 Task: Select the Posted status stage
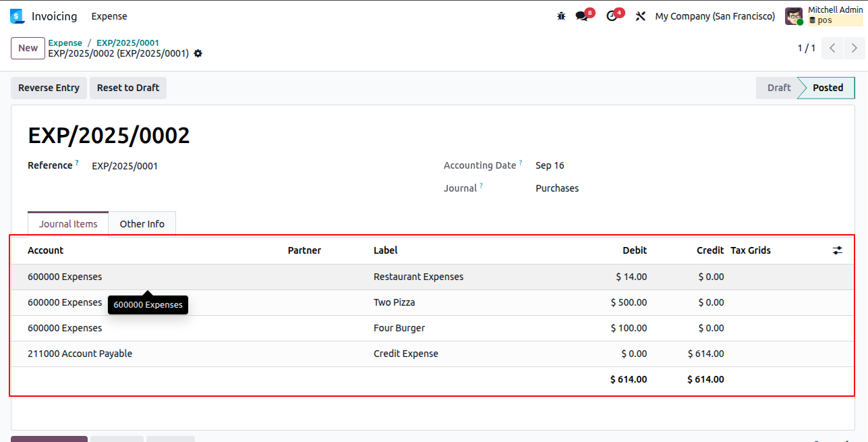click(x=828, y=88)
